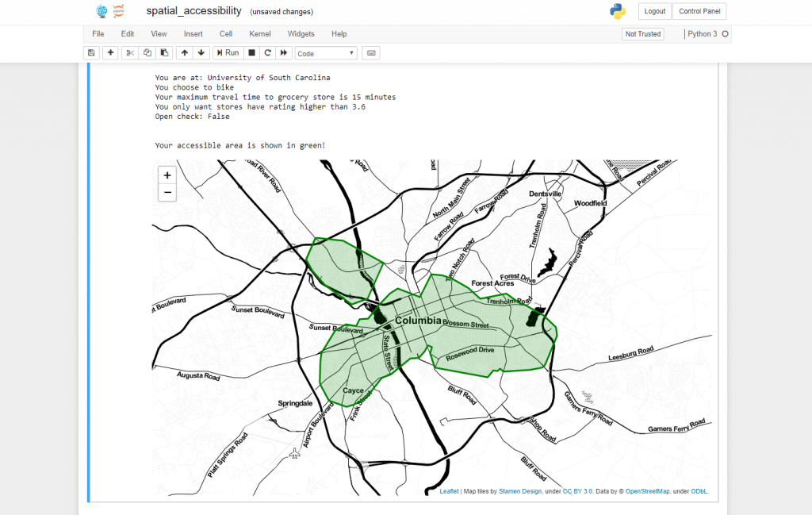Restart kernel and run all via fast-forward icon
Image resolution: width=812 pixels, height=515 pixels.
pyautogui.click(x=284, y=52)
